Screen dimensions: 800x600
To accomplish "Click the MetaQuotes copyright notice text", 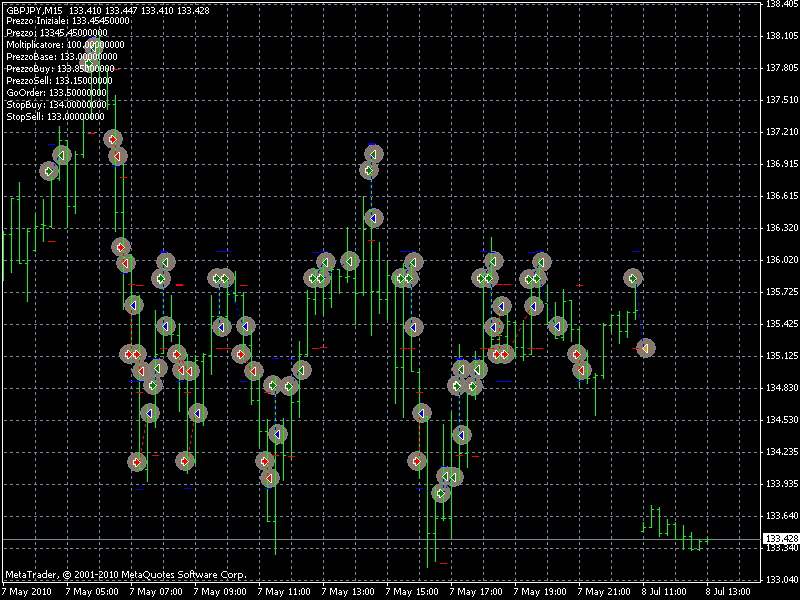I will pyautogui.click(x=126, y=574).
